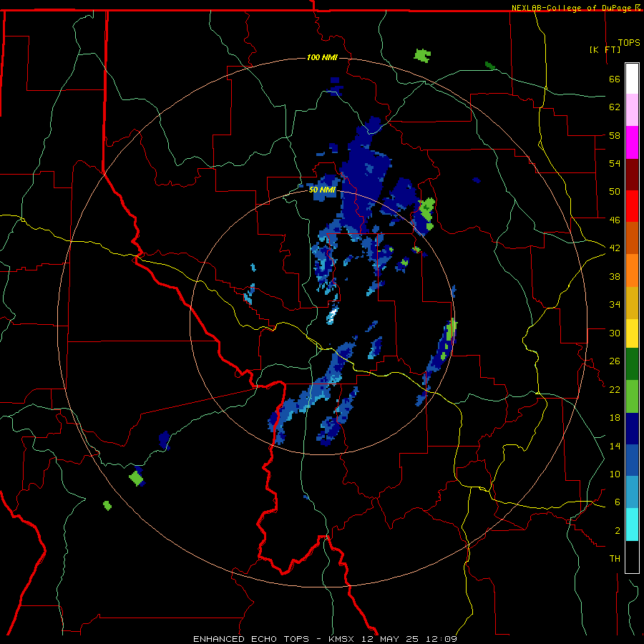Click the magenta legend swatch

[632, 142]
